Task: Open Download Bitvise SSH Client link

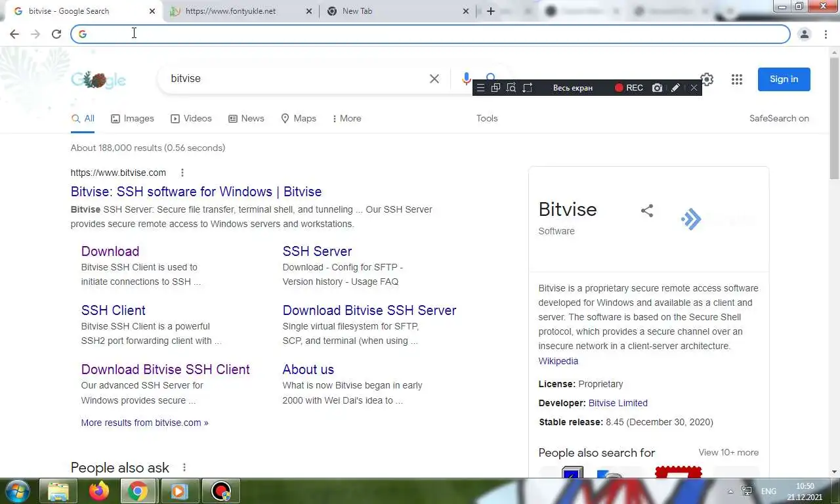Action: pyautogui.click(x=165, y=369)
